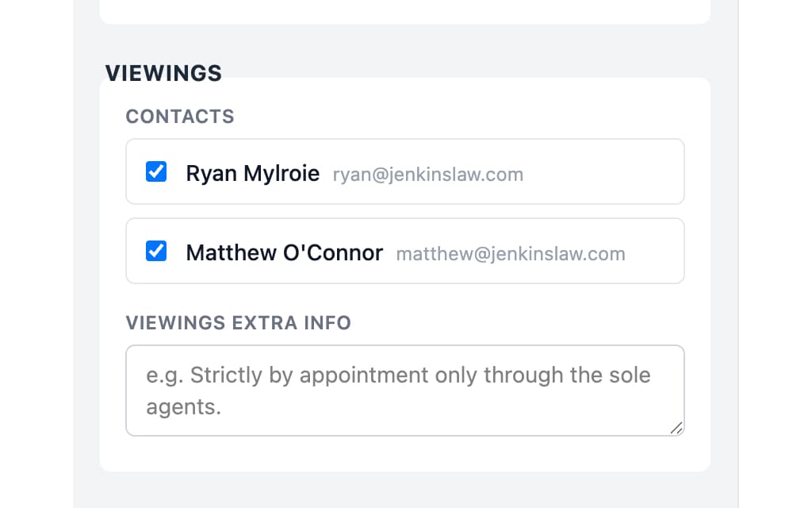This screenshot has height=508, width=812.
Task: Click the gray page background below the Viewings card
Action: (404, 491)
